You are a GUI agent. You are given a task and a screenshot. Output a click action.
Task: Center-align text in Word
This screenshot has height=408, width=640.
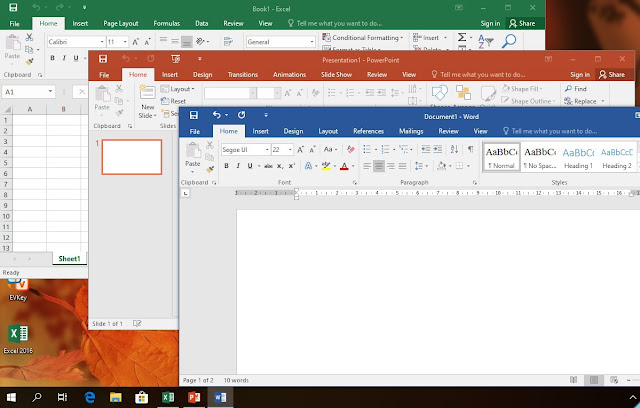click(x=379, y=166)
